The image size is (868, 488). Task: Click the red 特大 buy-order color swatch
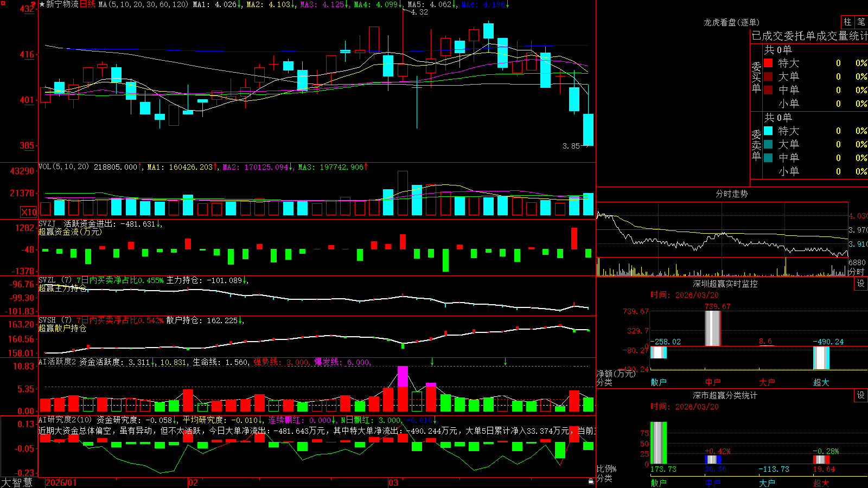[x=768, y=63]
